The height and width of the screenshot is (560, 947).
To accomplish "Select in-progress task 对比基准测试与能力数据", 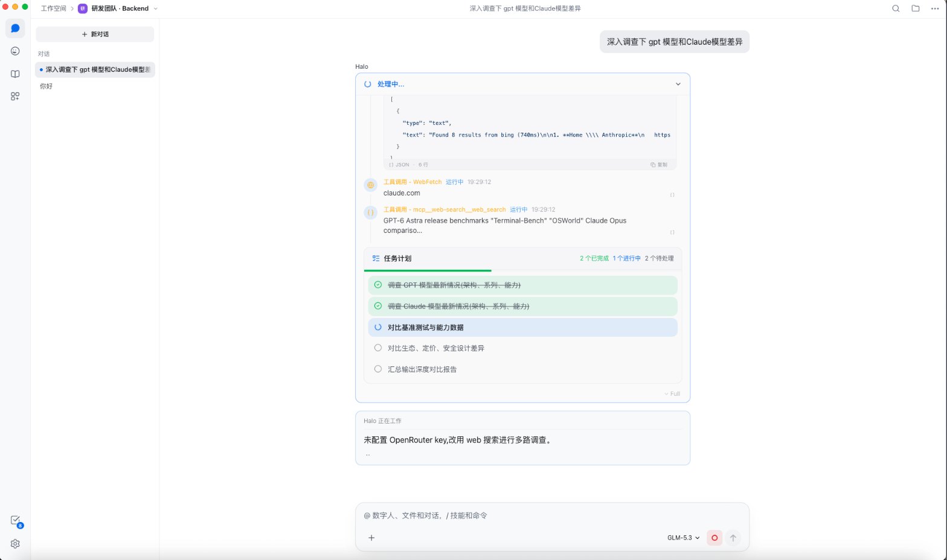I will 522,327.
